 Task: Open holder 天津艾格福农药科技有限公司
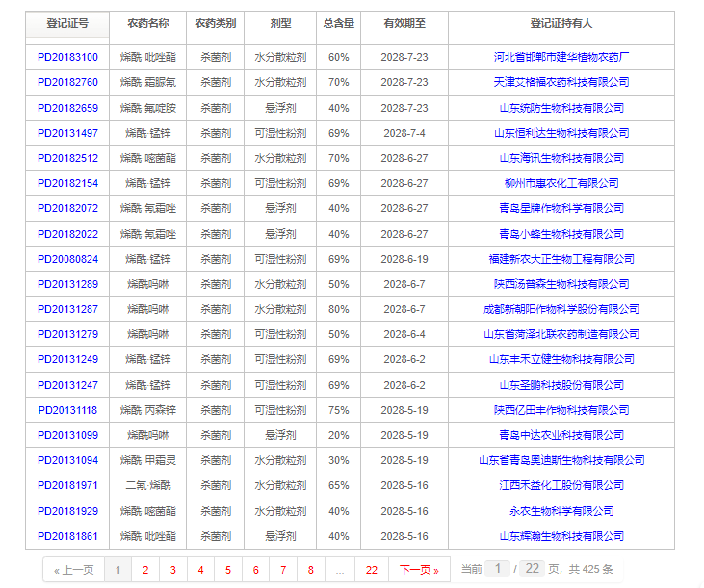point(561,83)
